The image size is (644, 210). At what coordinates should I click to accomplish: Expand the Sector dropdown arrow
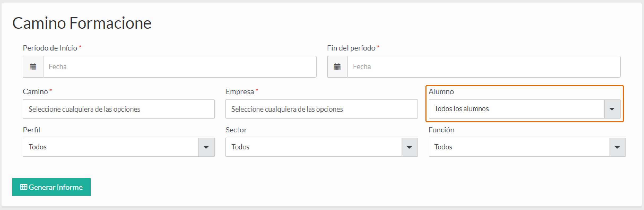tap(409, 147)
